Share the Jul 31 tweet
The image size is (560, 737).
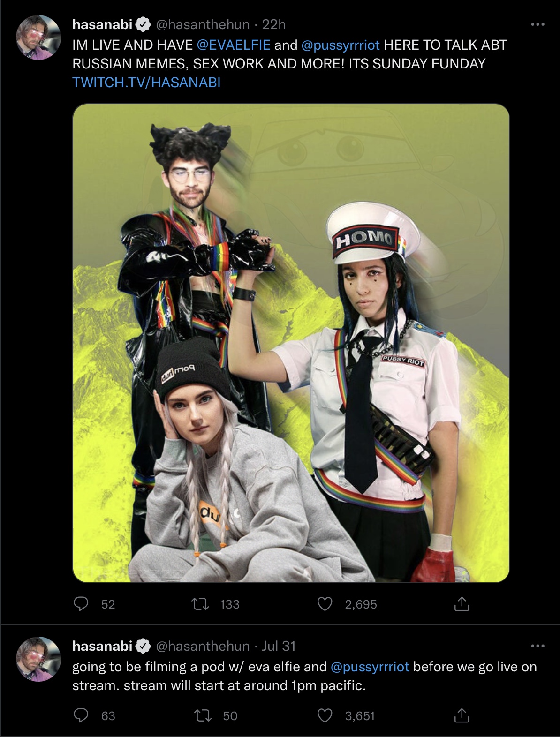coord(462,715)
